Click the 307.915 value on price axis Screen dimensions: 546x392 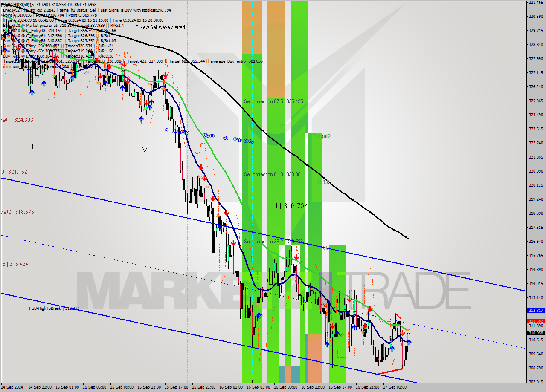tap(536, 382)
